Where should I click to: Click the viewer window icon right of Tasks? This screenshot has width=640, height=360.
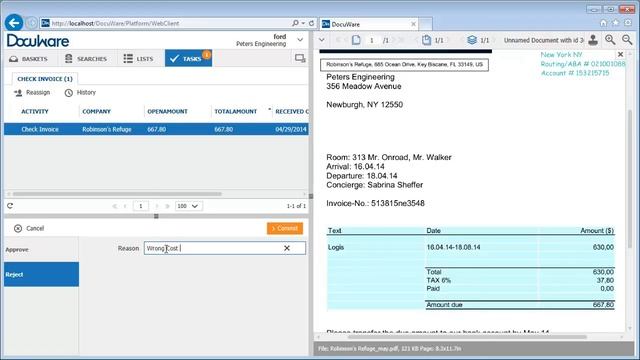click(300, 58)
